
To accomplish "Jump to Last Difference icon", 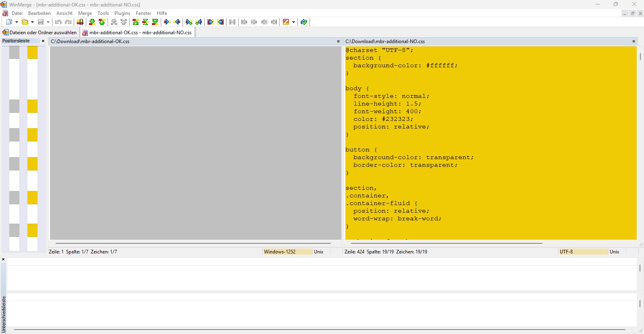I will pyautogui.click(x=155, y=22).
